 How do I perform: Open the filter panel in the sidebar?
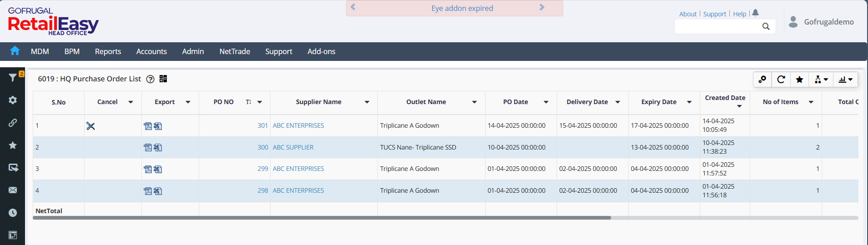13,78
